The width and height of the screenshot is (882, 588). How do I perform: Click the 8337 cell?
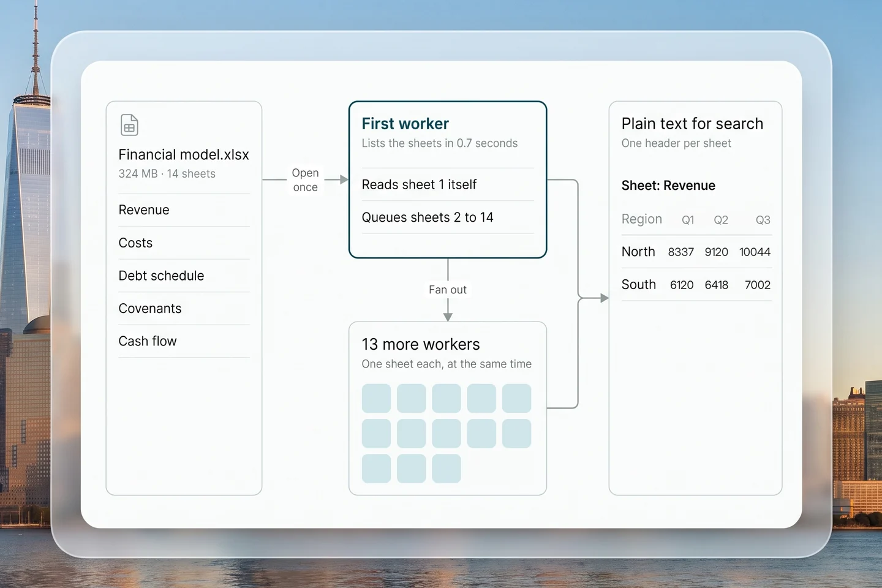pos(681,252)
